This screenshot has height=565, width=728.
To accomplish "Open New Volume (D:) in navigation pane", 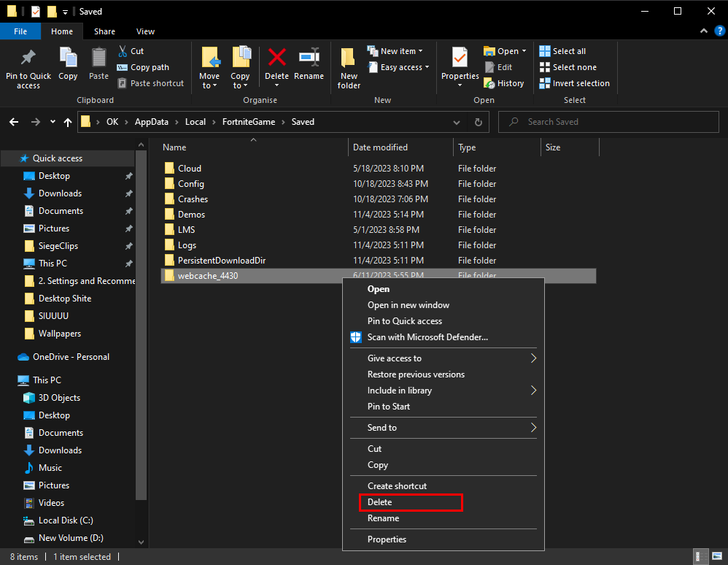I will point(71,538).
